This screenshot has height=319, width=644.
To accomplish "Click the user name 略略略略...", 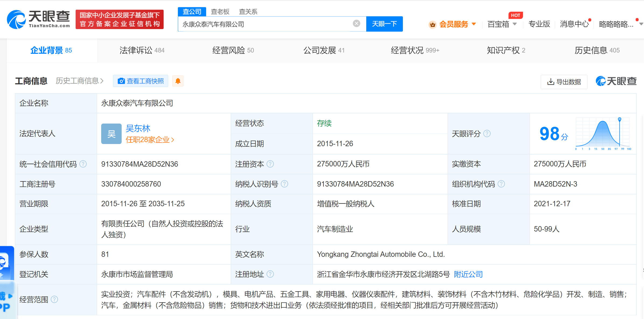I will [616, 24].
